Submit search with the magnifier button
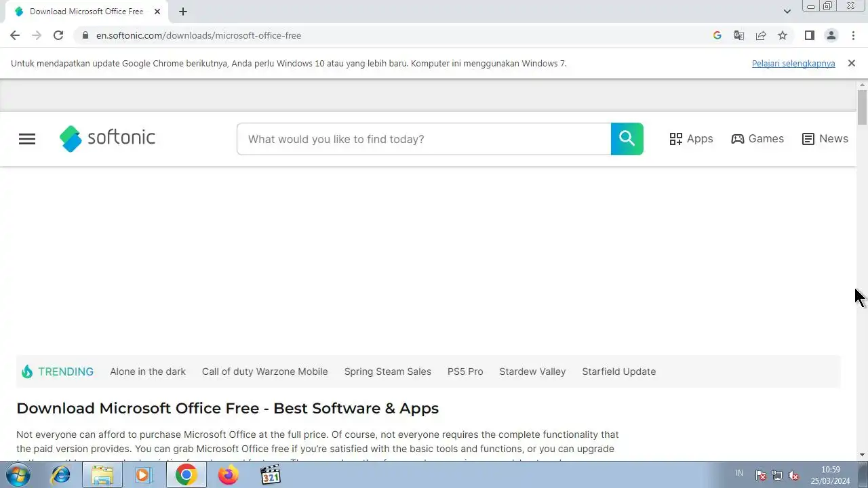This screenshot has width=868, height=488. pos(627,139)
